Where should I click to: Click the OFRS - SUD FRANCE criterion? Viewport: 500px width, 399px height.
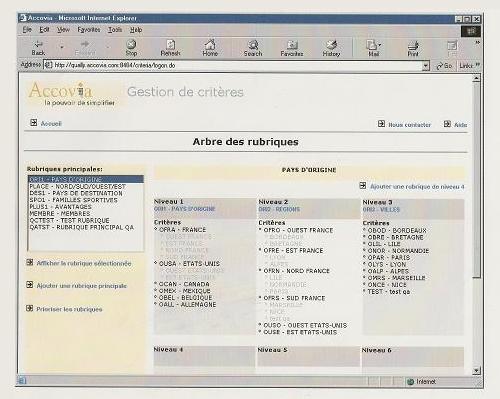[x=294, y=298]
